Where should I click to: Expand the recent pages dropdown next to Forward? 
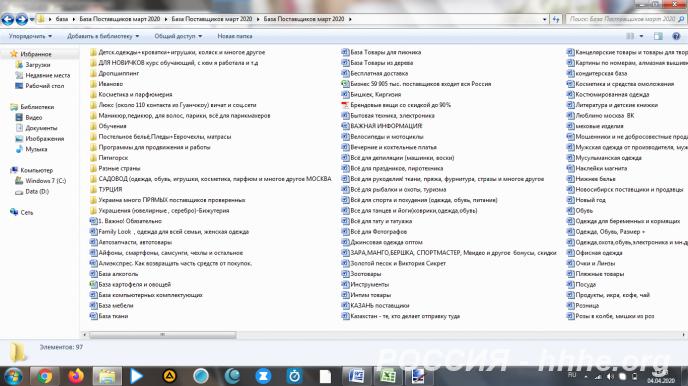(32, 19)
